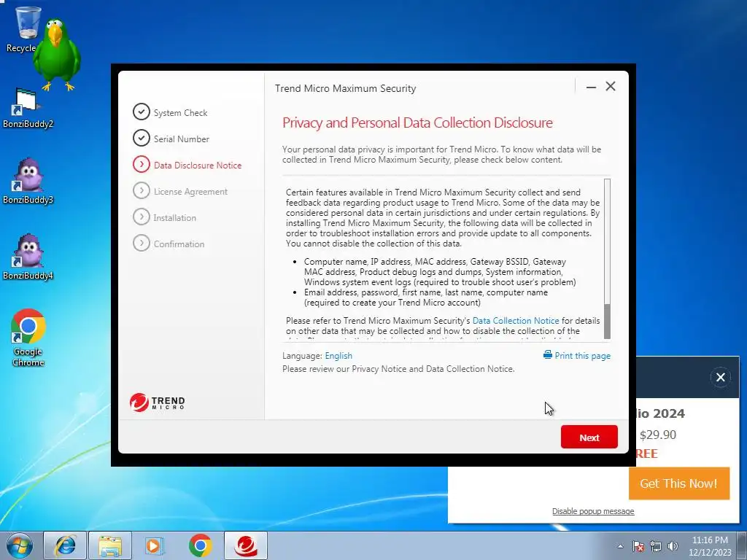Select the BonziBuddy3 desktop shortcut
This screenshot has height=560, width=747.
[28, 181]
